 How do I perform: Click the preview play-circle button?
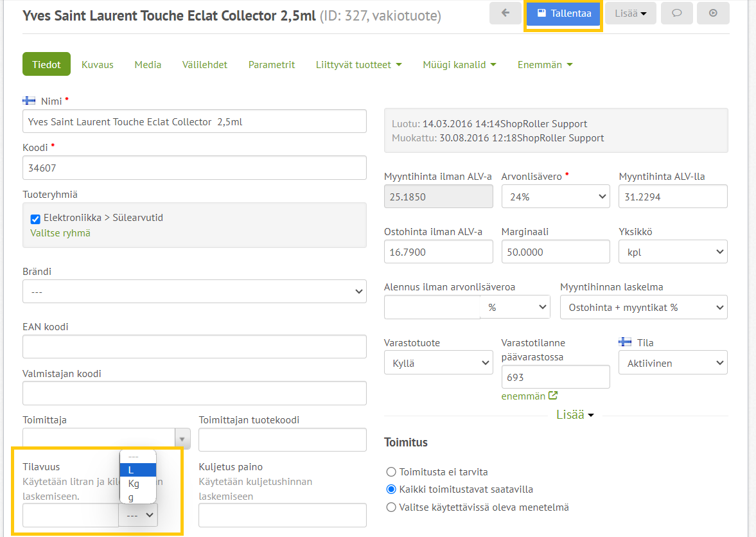pos(713,13)
